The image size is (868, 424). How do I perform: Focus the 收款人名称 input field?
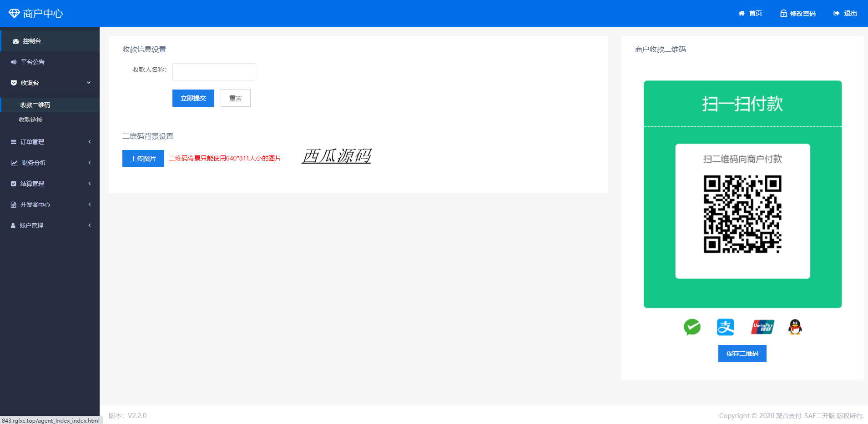click(x=214, y=72)
